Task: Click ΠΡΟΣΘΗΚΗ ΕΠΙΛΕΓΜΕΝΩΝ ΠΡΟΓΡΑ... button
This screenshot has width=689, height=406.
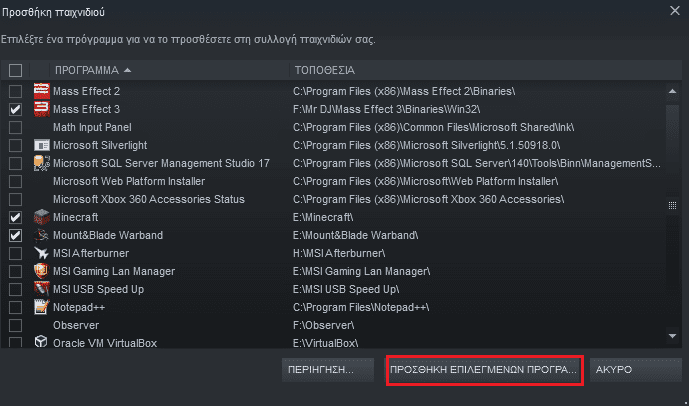Action: coord(483,370)
